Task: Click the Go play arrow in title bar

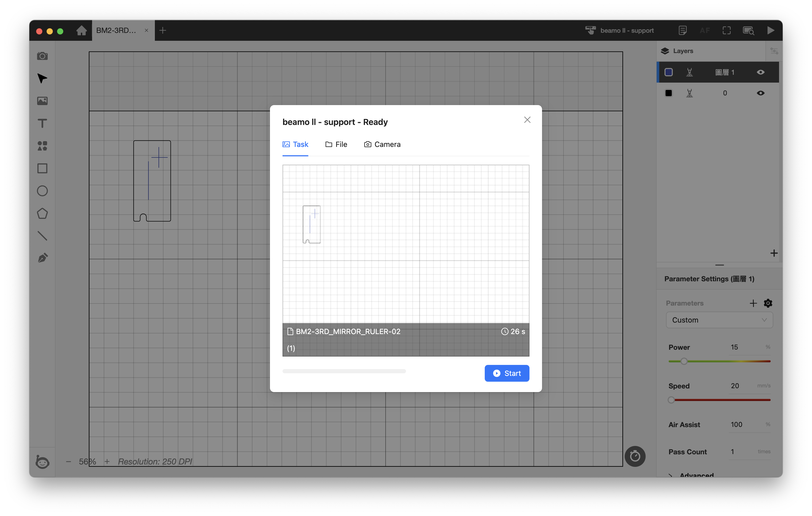Action: (770, 30)
